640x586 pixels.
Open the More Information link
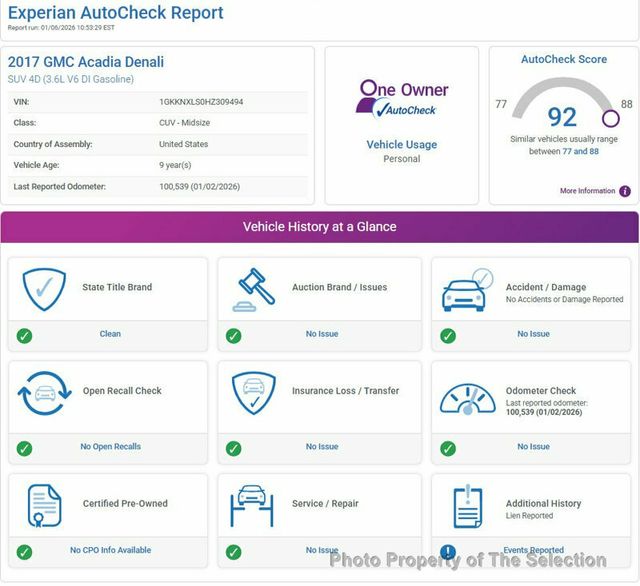click(587, 191)
